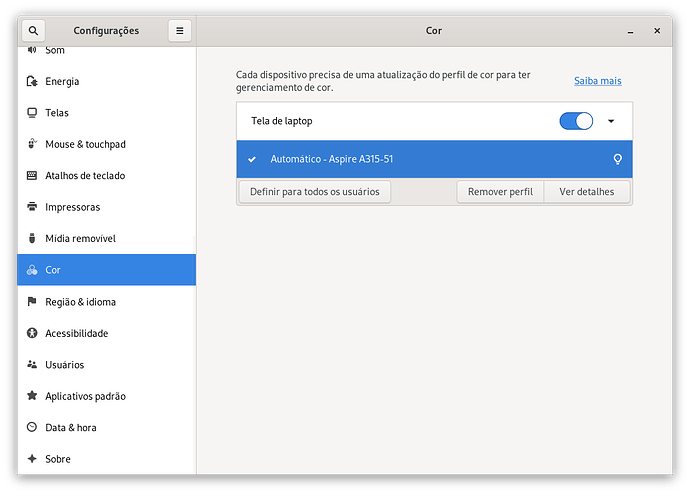
Task: Open Data & hora settings
Action: [106, 428]
